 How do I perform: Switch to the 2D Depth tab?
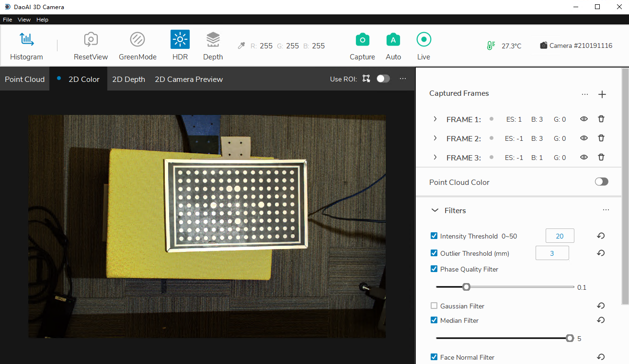pos(128,80)
